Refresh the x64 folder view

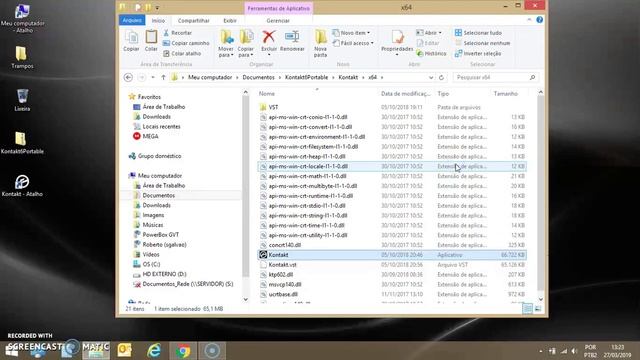pos(441,77)
